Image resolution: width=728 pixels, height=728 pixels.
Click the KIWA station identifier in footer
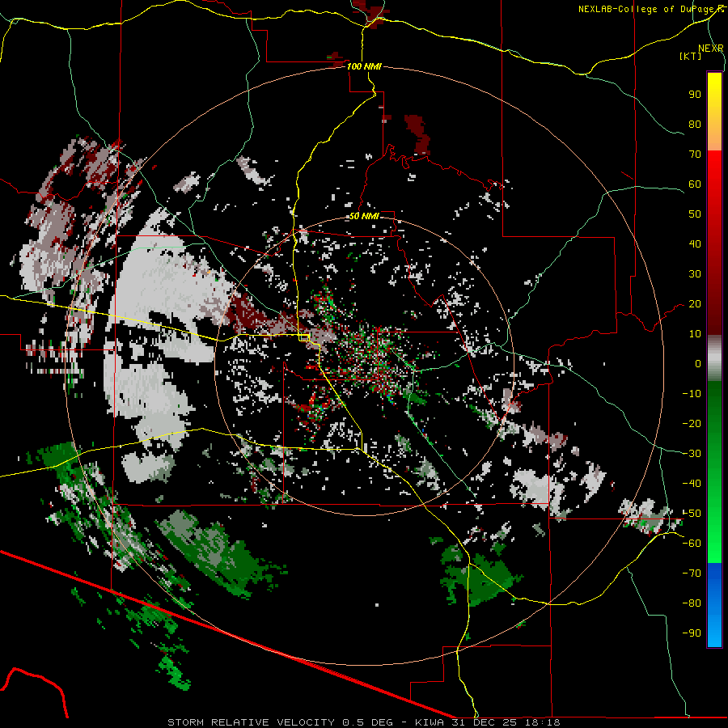(x=430, y=722)
